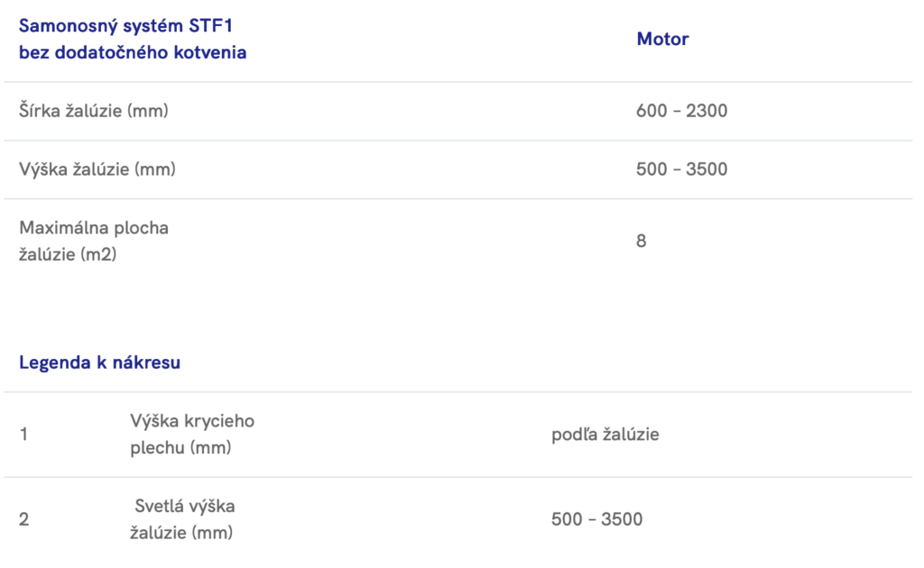Click legend item number "2"
Screen dimensions: 924x568
point(24,519)
